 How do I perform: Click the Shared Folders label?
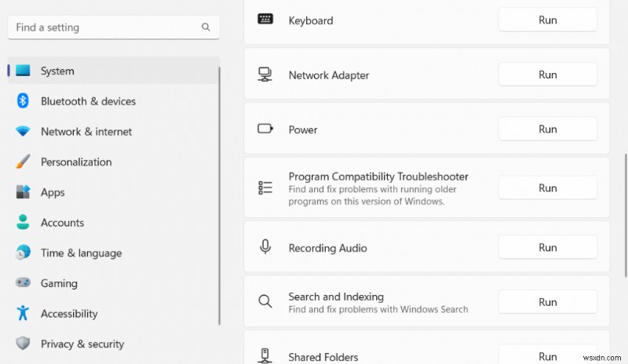[x=323, y=357]
